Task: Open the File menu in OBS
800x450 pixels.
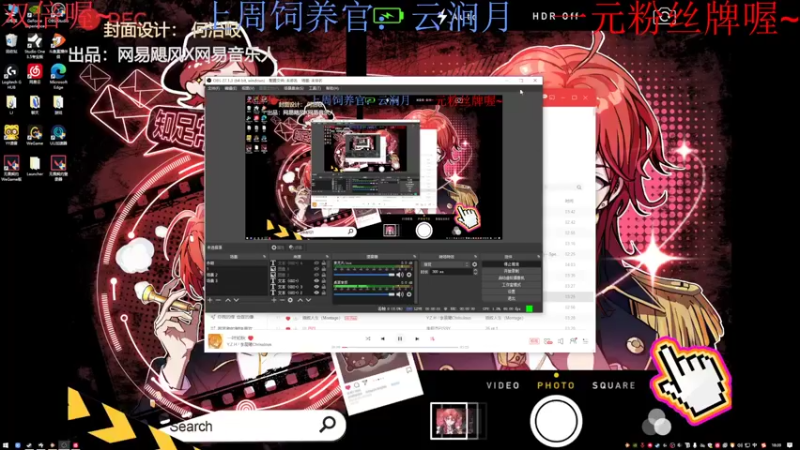Action: 214,88
